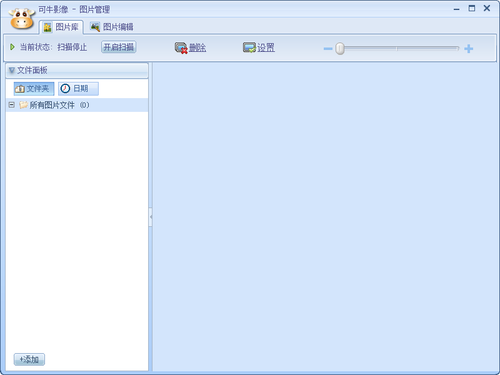
Task: Click the folder icon of 所有图片文件
Action: click(x=23, y=105)
